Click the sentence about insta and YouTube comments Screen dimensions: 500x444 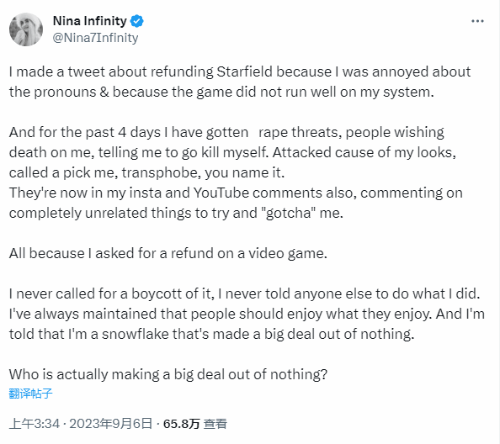tap(236, 203)
